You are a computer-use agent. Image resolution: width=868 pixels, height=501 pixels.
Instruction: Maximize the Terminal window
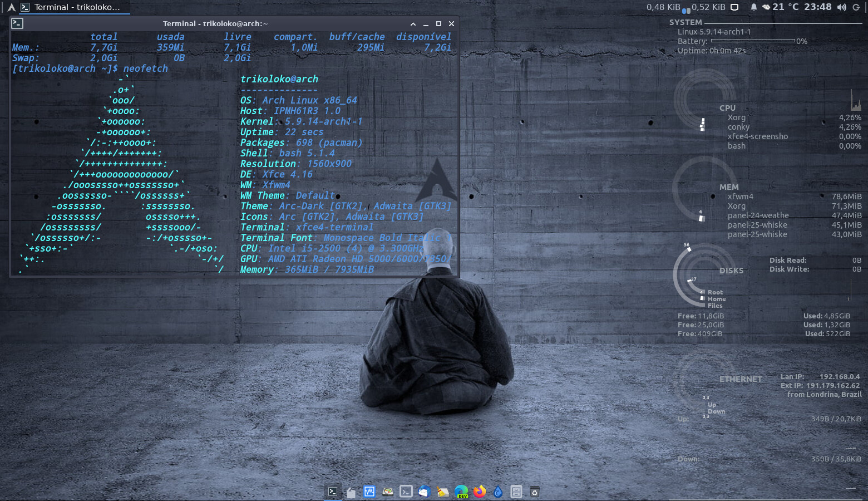[438, 24]
